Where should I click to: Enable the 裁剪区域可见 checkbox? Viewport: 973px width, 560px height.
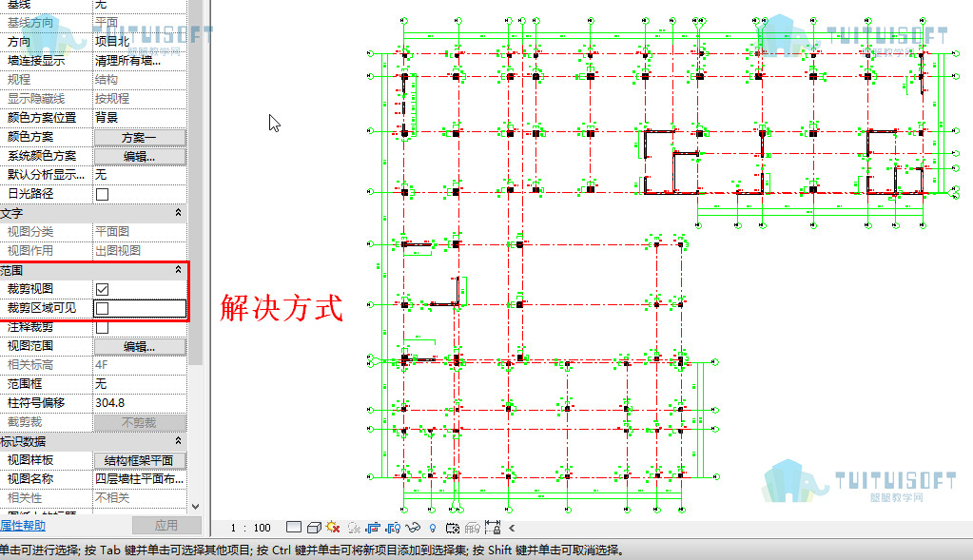pos(103,308)
